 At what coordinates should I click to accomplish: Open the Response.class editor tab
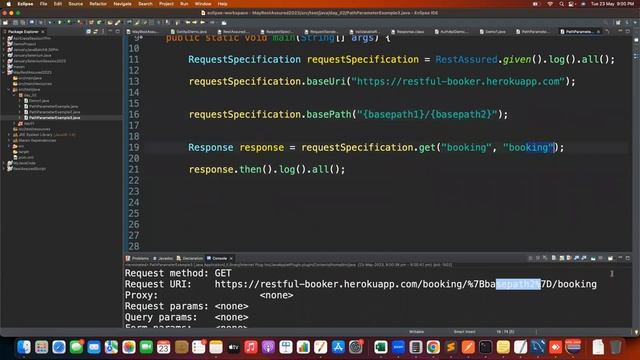[408, 31]
